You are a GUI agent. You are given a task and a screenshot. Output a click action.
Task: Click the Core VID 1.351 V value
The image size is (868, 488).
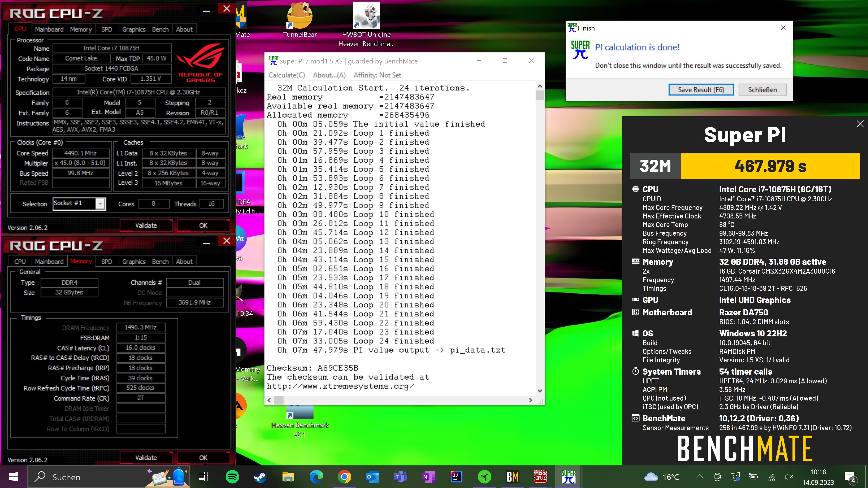[x=151, y=79]
